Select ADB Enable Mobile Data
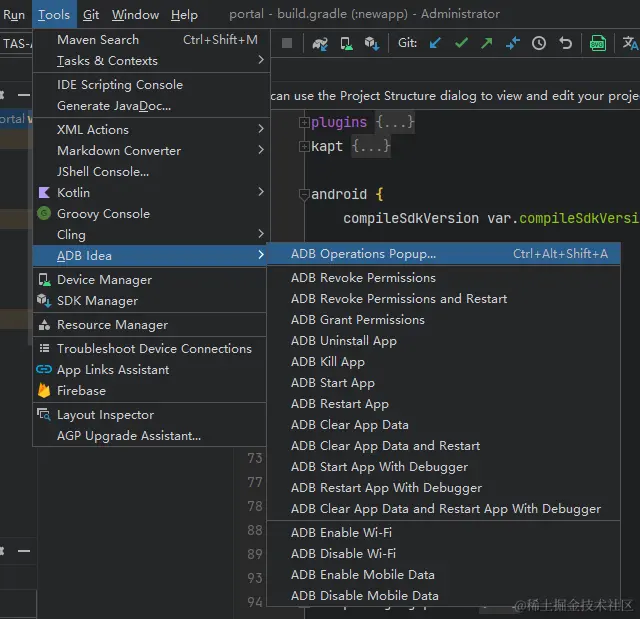Screen dimensions: 640x619 coord(444,575)
